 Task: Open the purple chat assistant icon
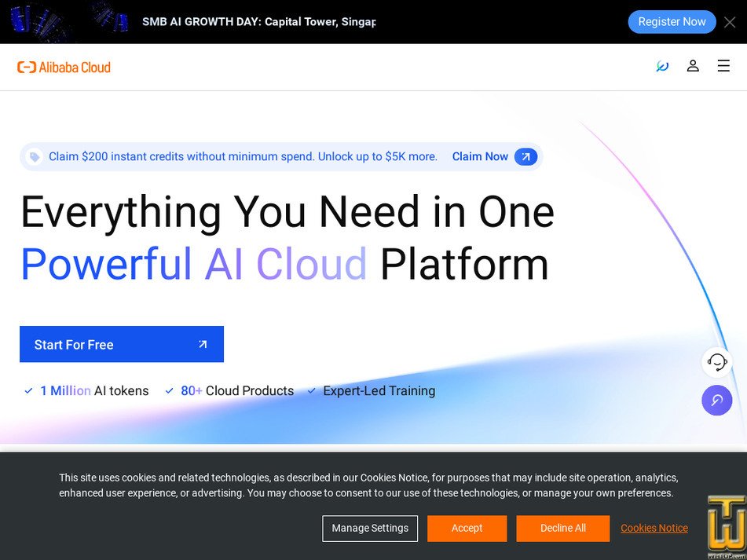716,401
